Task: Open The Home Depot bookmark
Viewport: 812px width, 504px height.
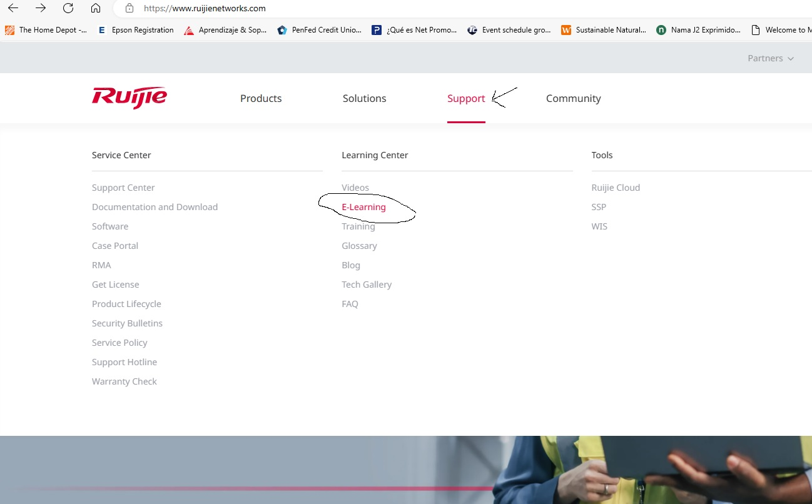Action: tap(46, 30)
